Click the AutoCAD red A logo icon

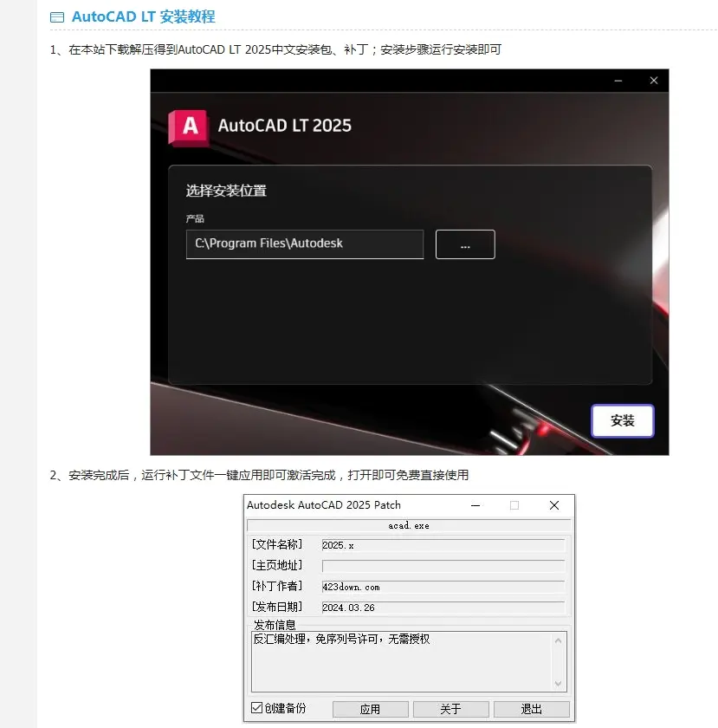pos(189,127)
